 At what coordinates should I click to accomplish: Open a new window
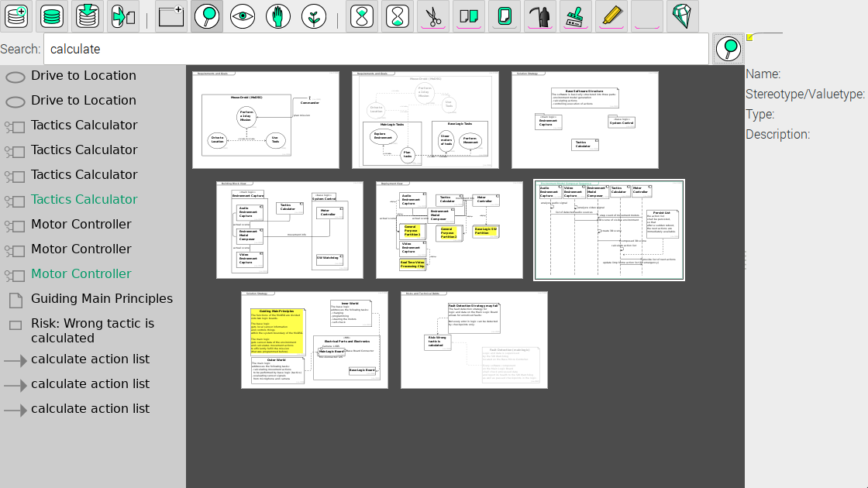(x=171, y=15)
